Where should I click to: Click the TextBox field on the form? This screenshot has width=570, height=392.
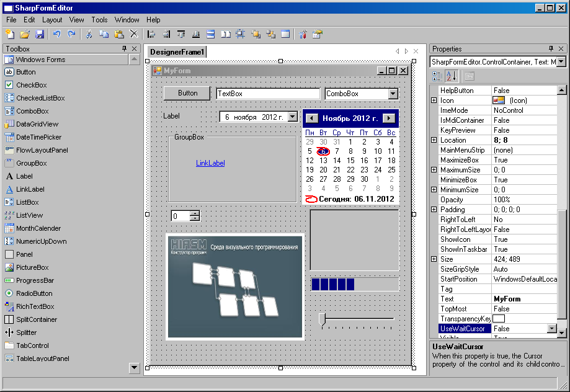(267, 94)
